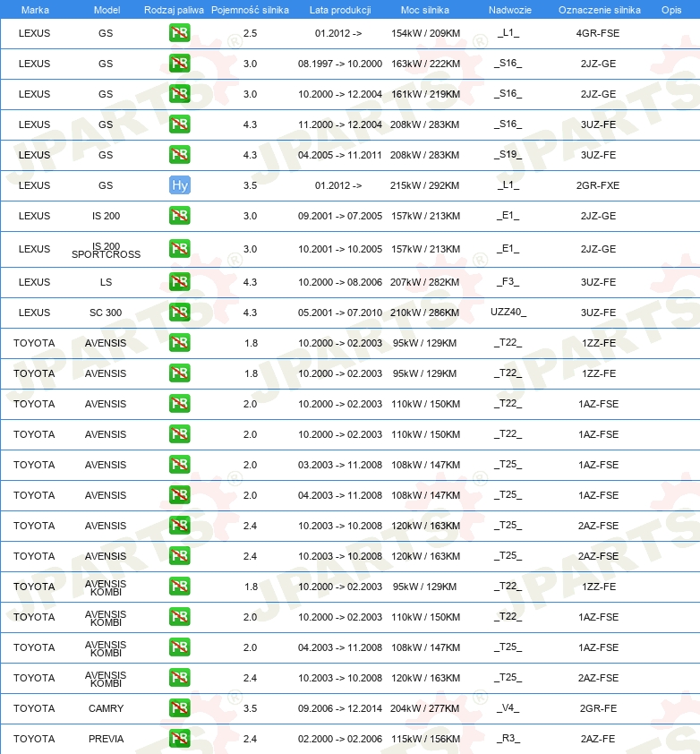Click the fuel icon in the 161kW / 219KM row

(x=179, y=93)
